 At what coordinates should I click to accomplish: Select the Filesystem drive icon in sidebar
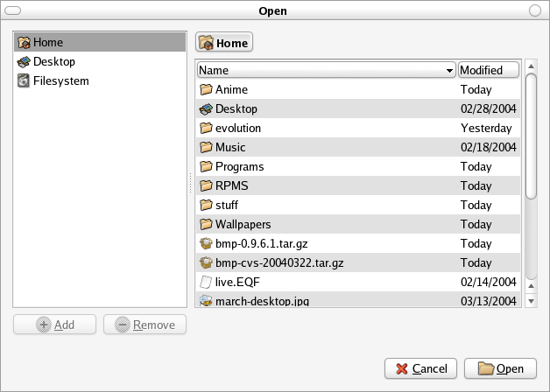click(x=24, y=81)
